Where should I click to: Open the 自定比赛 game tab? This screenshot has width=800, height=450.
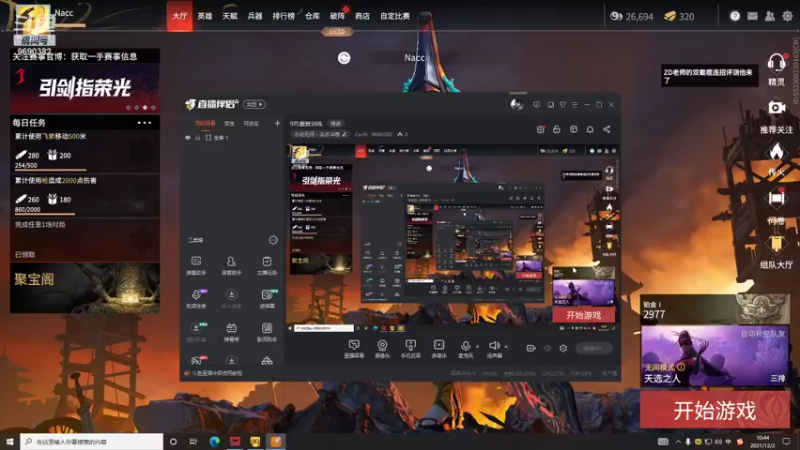point(395,16)
